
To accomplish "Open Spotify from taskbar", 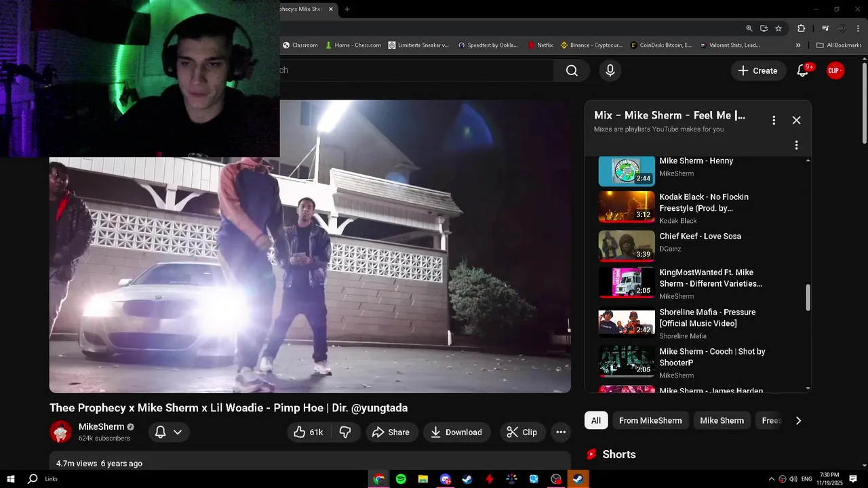I will point(401,479).
